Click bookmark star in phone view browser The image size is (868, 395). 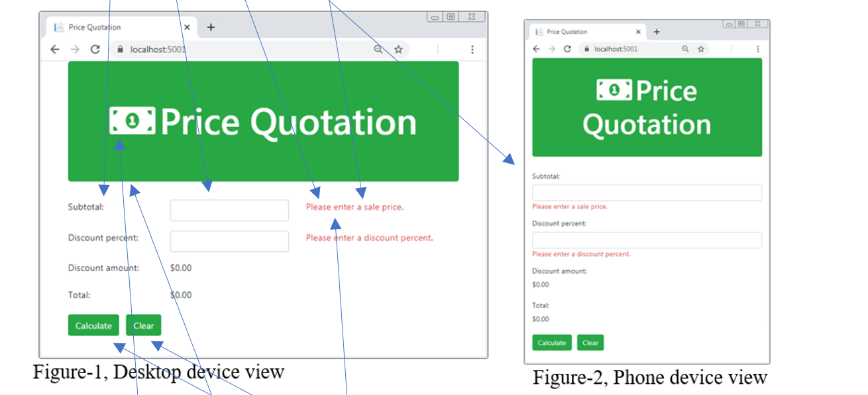pyautogui.click(x=700, y=49)
